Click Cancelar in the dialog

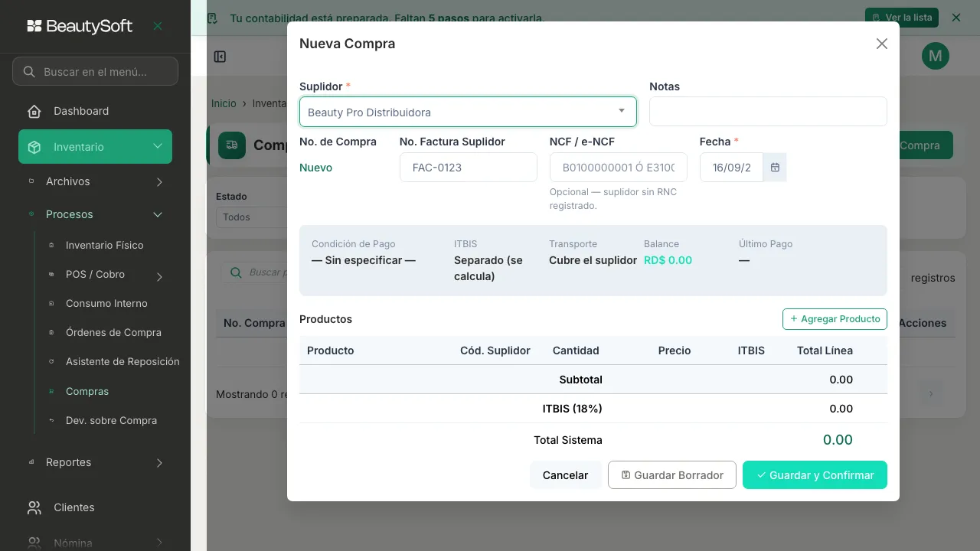[565, 475]
